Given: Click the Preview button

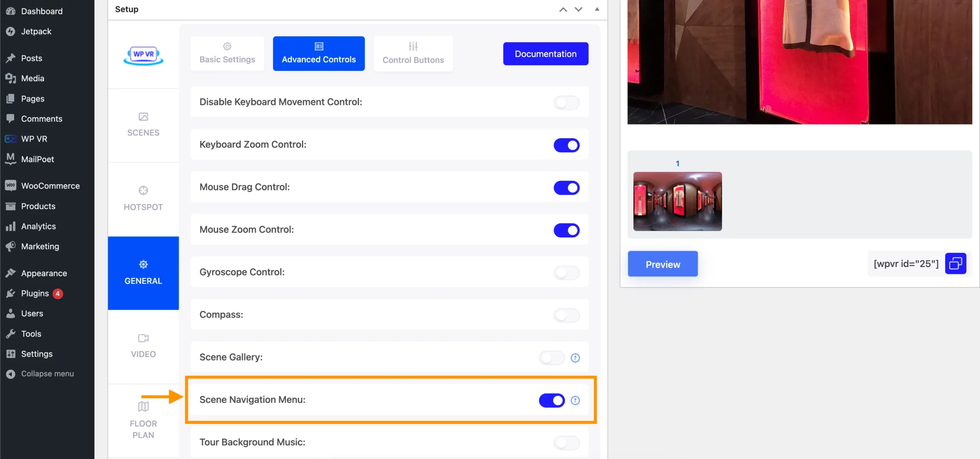Looking at the screenshot, I should coord(663,263).
